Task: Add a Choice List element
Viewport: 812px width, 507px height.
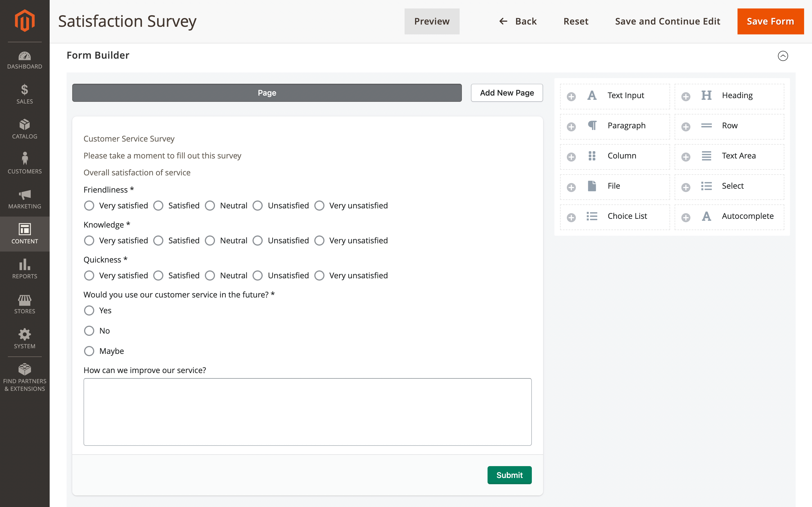Action: [615, 217]
